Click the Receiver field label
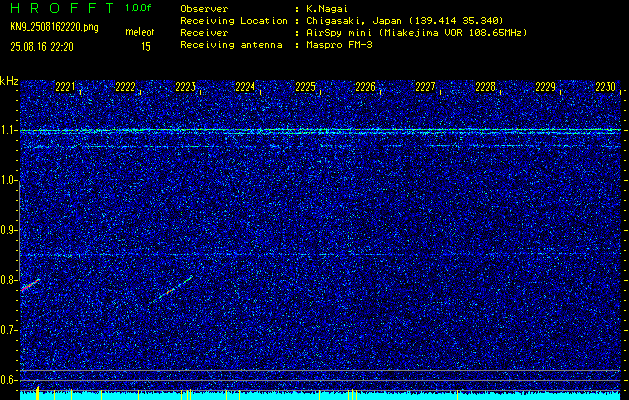The width and height of the screenshot is (629, 400). (x=204, y=33)
